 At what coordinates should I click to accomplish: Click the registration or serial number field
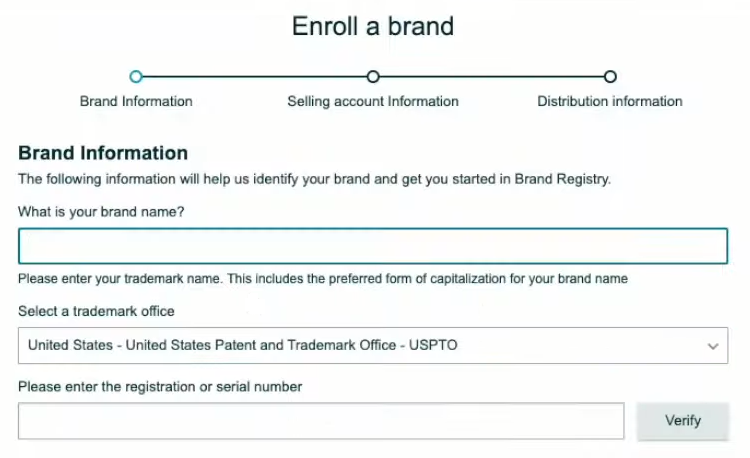pyautogui.click(x=321, y=421)
